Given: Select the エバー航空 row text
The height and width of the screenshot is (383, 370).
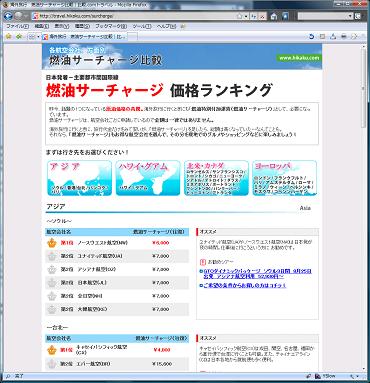Looking at the screenshot, I should point(94,364).
